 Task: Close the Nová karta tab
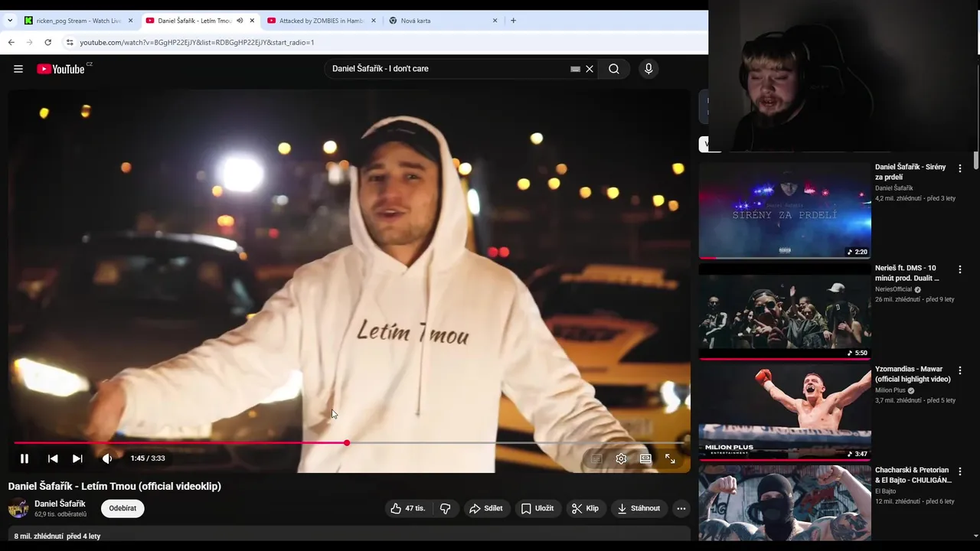click(x=495, y=21)
